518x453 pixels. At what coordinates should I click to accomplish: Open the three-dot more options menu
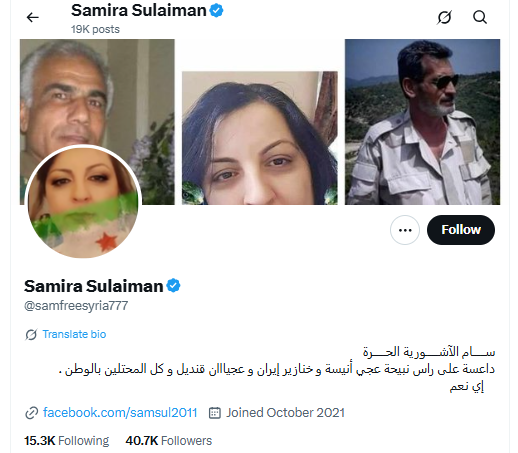click(405, 230)
